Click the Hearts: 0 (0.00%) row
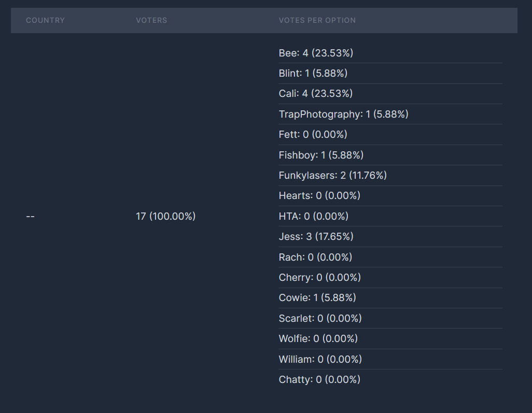The height and width of the screenshot is (413, 532). [x=319, y=196]
